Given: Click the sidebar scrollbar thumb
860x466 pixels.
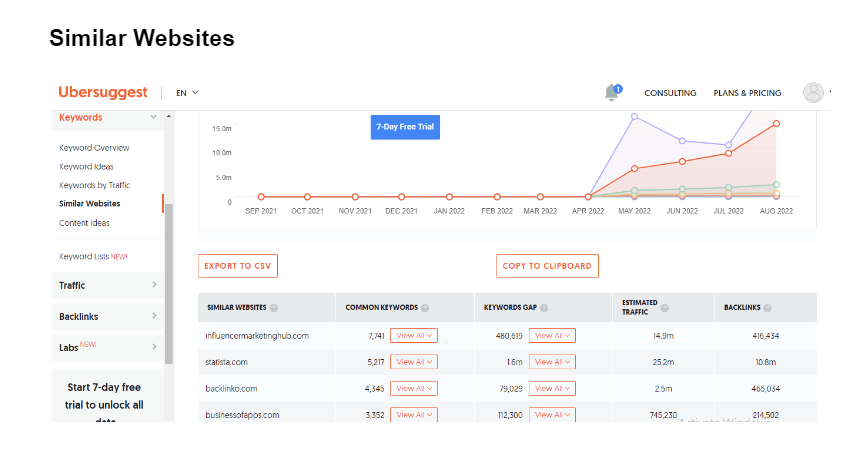Looking at the screenshot, I should [x=169, y=283].
